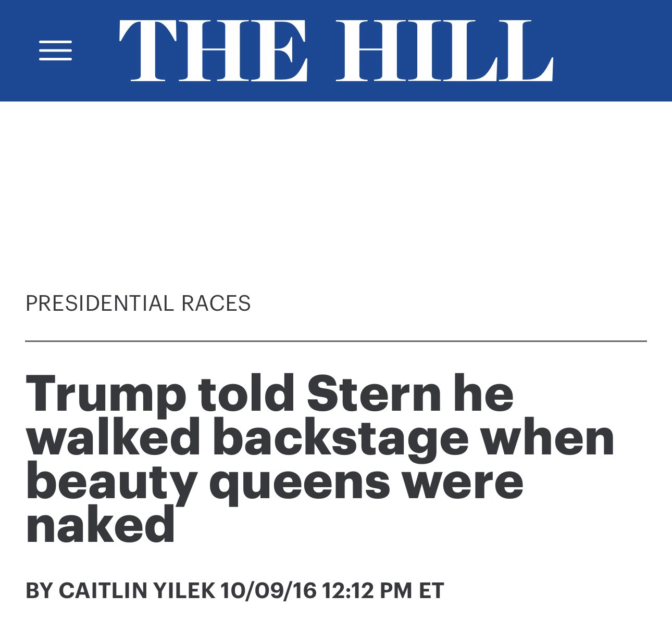The height and width of the screenshot is (621, 672).
Task: Open author Caitlin Yilek's profile link
Action: [136, 590]
